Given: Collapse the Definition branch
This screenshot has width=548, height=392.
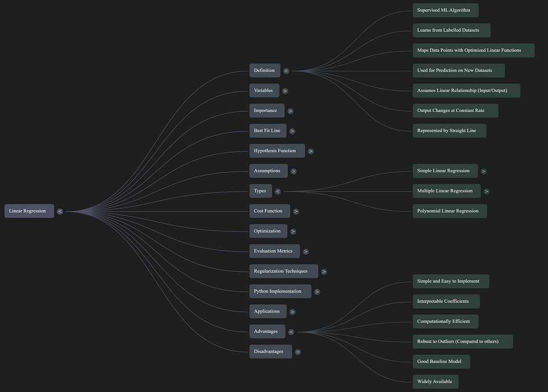Looking at the screenshot, I should coord(286,71).
